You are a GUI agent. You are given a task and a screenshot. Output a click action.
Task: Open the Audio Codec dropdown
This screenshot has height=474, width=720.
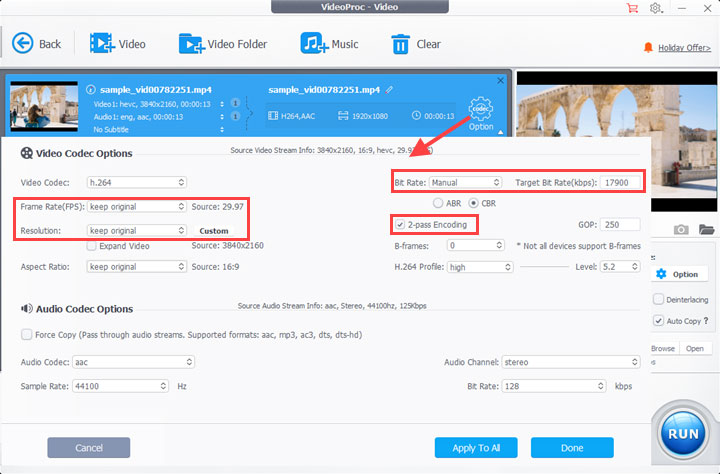coord(133,362)
